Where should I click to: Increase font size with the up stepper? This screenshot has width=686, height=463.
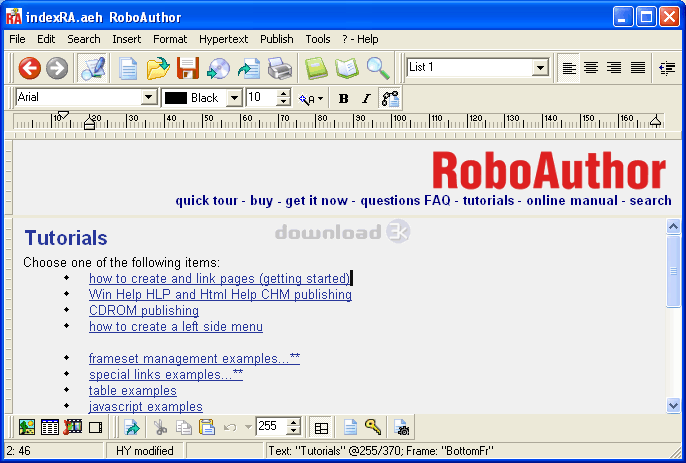284,93
